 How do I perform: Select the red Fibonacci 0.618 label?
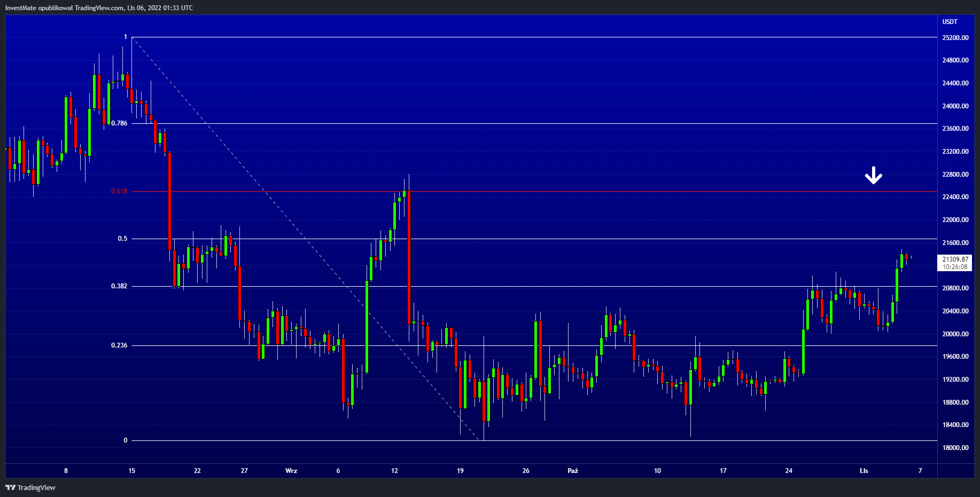[119, 191]
